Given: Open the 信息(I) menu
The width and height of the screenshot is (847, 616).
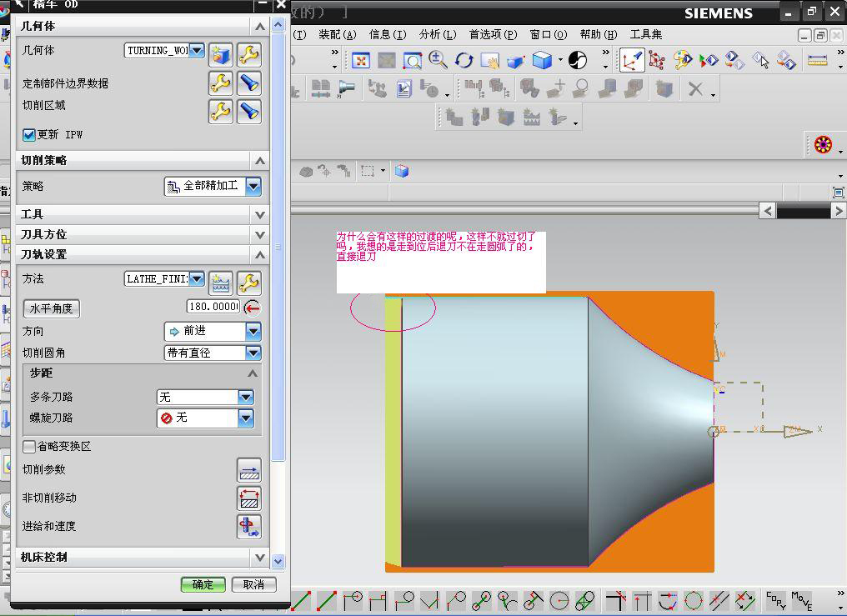Looking at the screenshot, I should click(388, 34).
